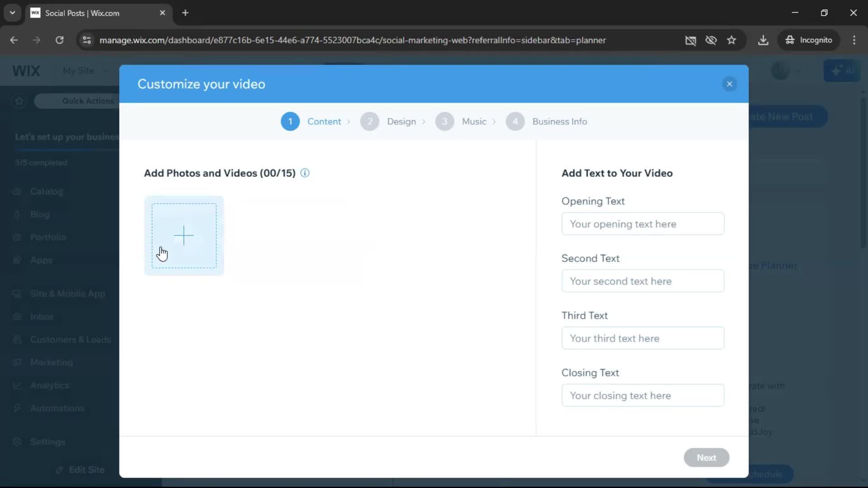Viewport: 868px width, 488px height.
Task: Focus the Third Text field
Action: click(x=642, y=338)
